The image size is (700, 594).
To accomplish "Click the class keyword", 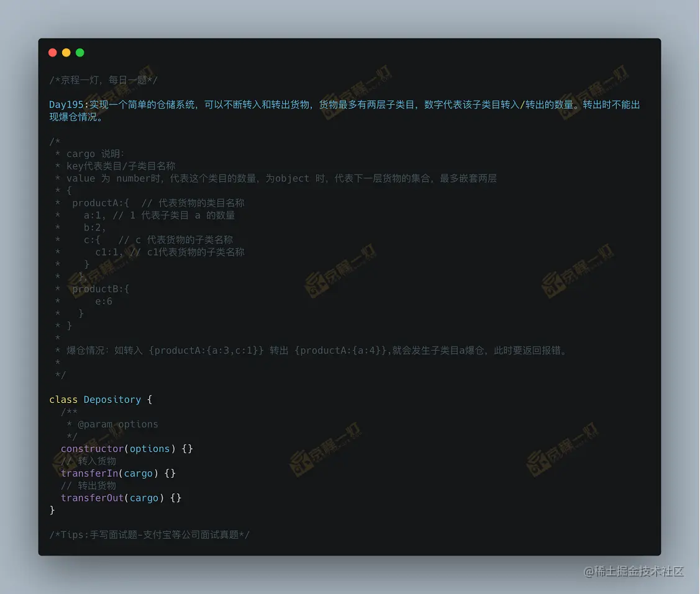I will [x=63, y=400].
